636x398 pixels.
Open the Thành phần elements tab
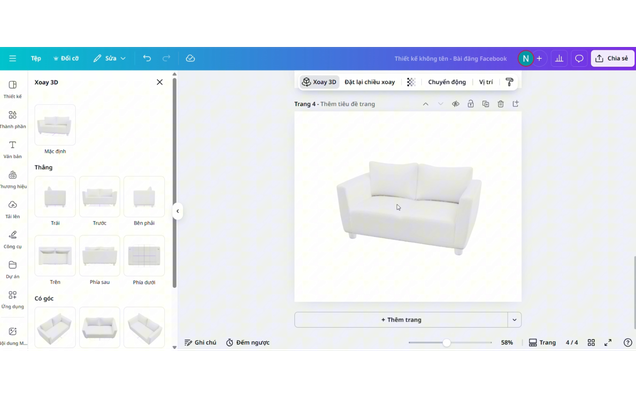13,119
